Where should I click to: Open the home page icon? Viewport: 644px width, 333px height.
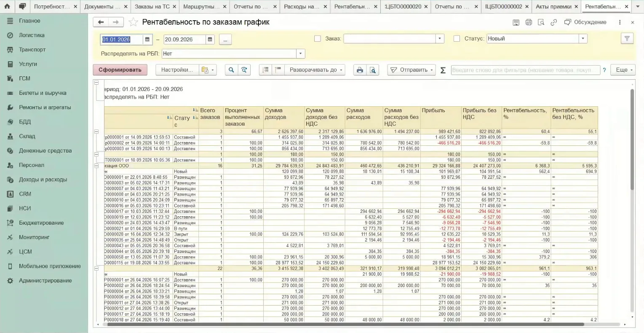click(7, 6)
